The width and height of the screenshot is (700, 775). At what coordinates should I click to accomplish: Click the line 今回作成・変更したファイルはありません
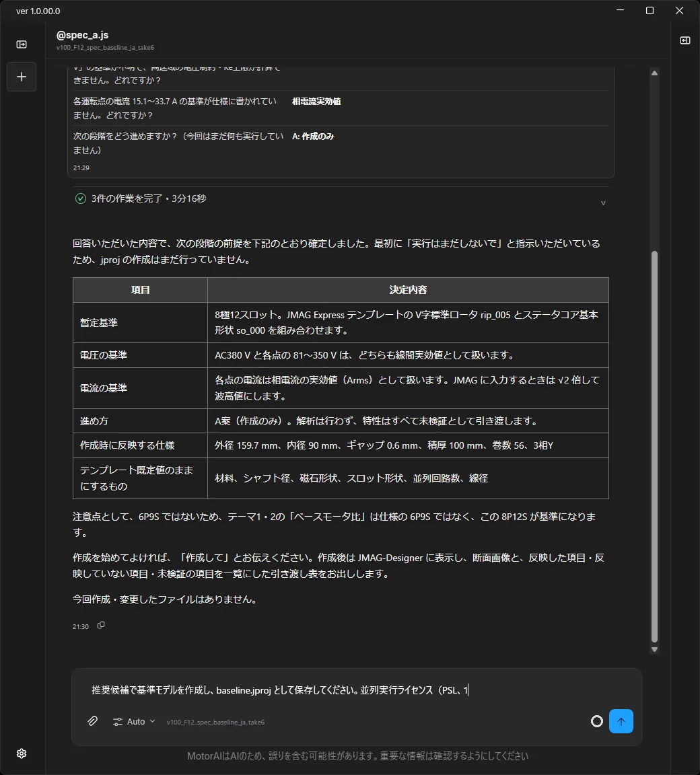166,599
